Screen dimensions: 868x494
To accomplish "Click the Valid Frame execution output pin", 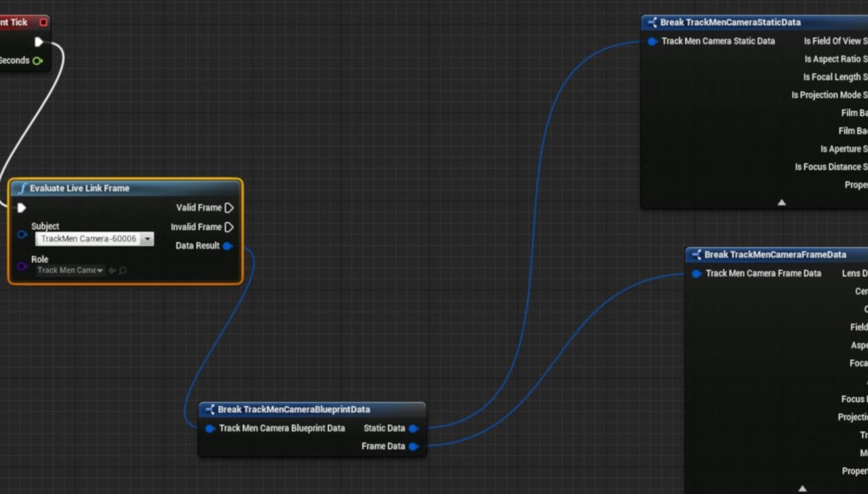I will tap(229, 208).
